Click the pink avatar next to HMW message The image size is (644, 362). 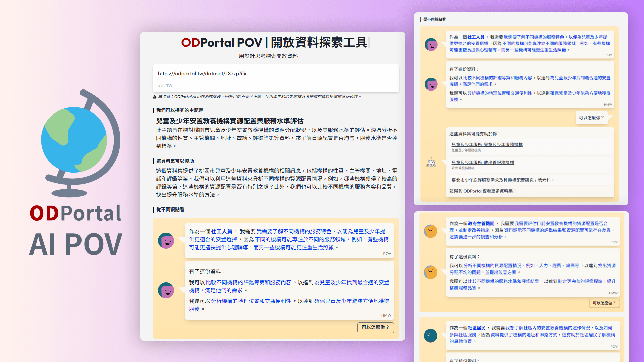pos(167,290)
